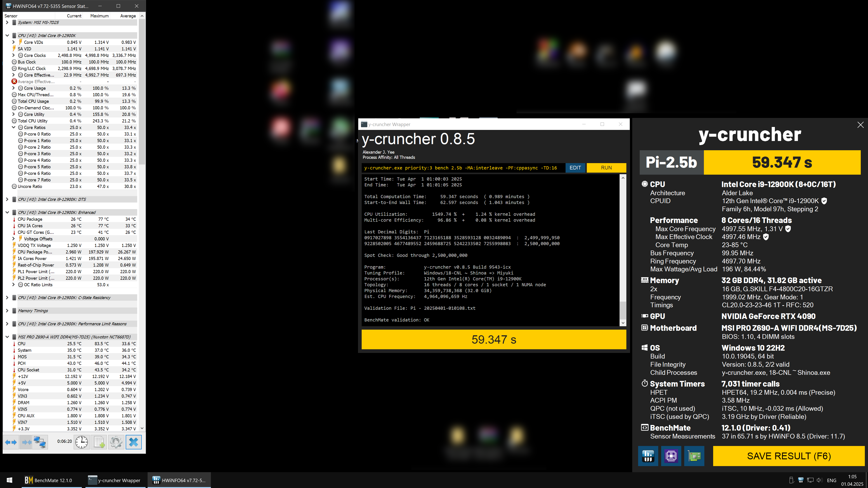Expand C-State Residency section
The width and height of the screenshot is (868, 488).
tap(7, 298)
